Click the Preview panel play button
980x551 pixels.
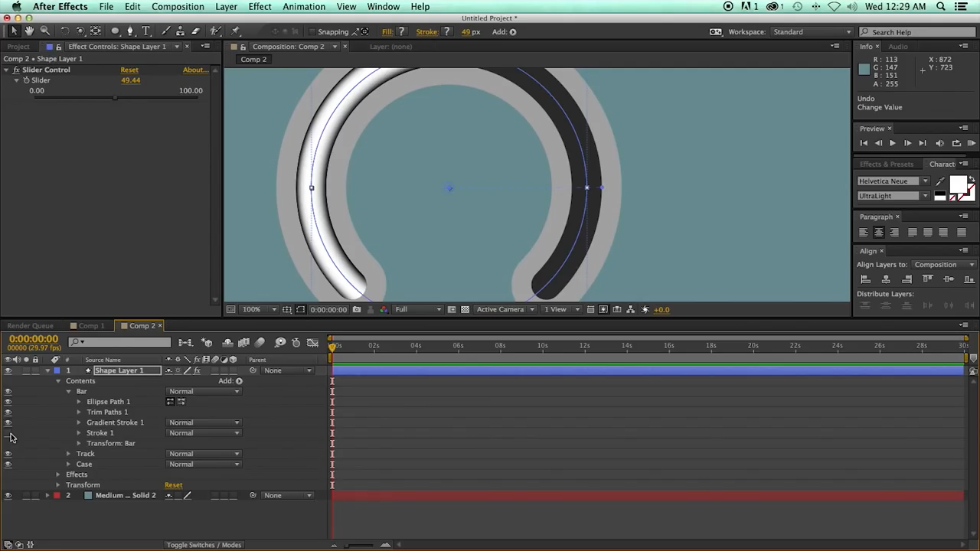(892, 143)
